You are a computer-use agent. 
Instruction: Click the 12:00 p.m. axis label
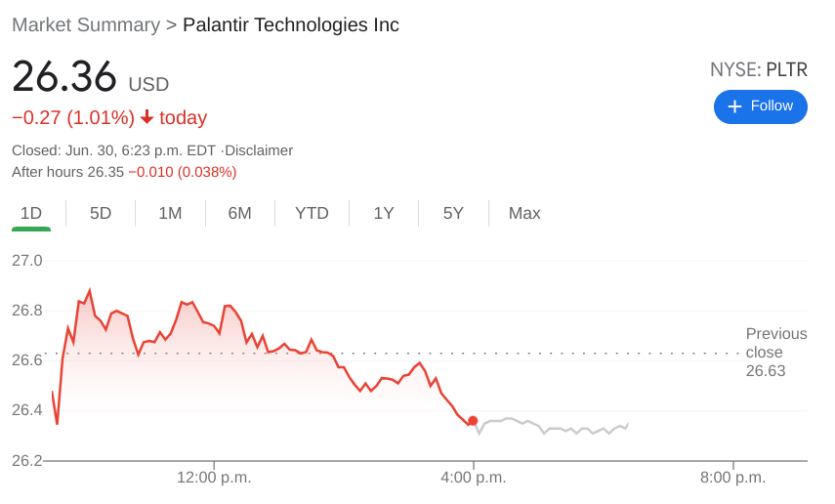coord(214,478)
